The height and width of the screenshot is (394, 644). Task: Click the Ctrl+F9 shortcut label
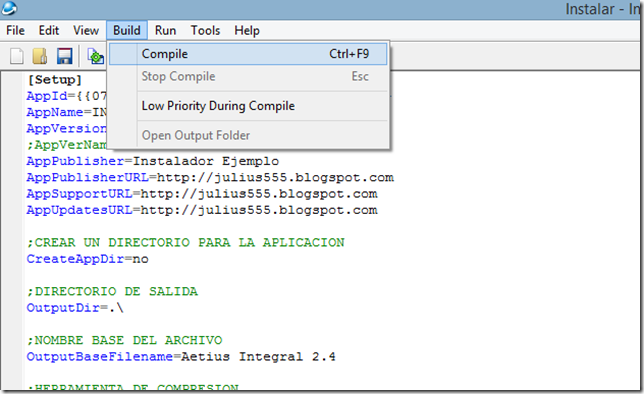tap(349, 54)
